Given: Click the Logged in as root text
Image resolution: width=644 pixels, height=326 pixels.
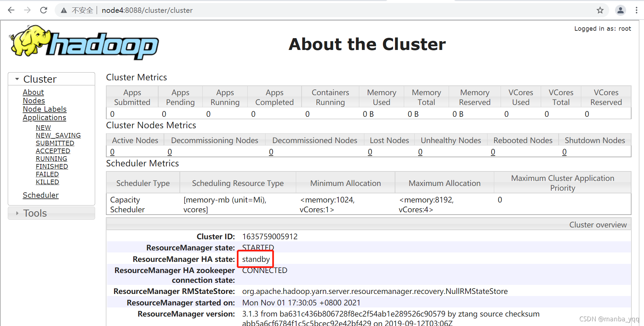Looking at the screenshot, I should [603, 29].
